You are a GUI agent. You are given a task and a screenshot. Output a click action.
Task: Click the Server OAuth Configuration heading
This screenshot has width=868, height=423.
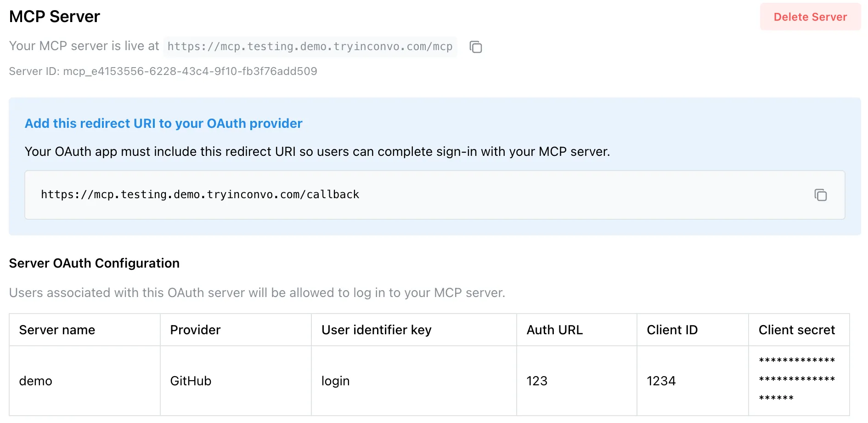[94, 263]
